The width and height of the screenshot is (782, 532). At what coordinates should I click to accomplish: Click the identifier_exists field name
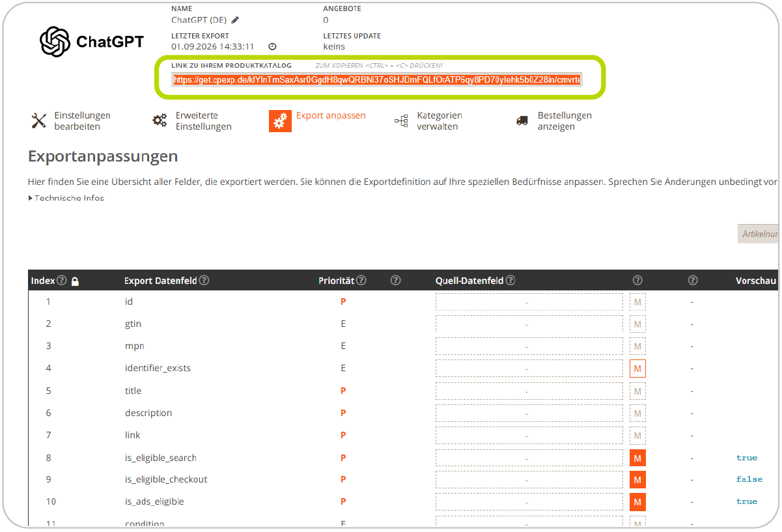(158, 368)
